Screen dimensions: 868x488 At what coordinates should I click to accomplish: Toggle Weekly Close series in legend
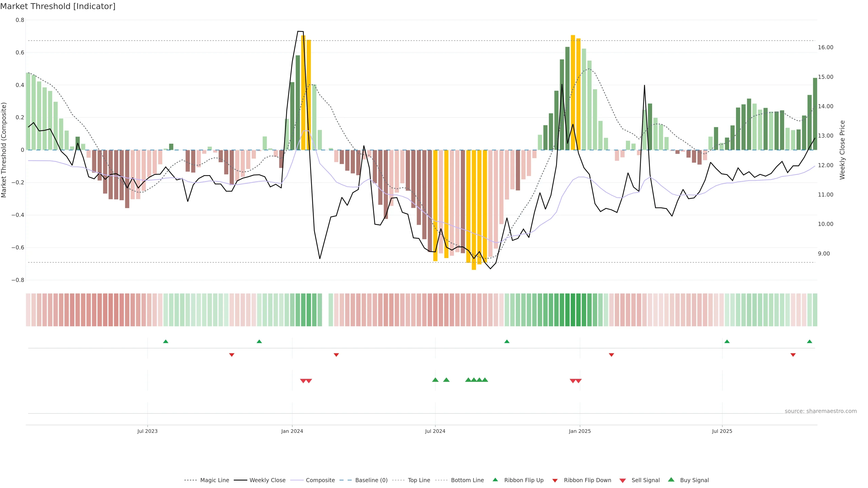(x=267, y=480)
